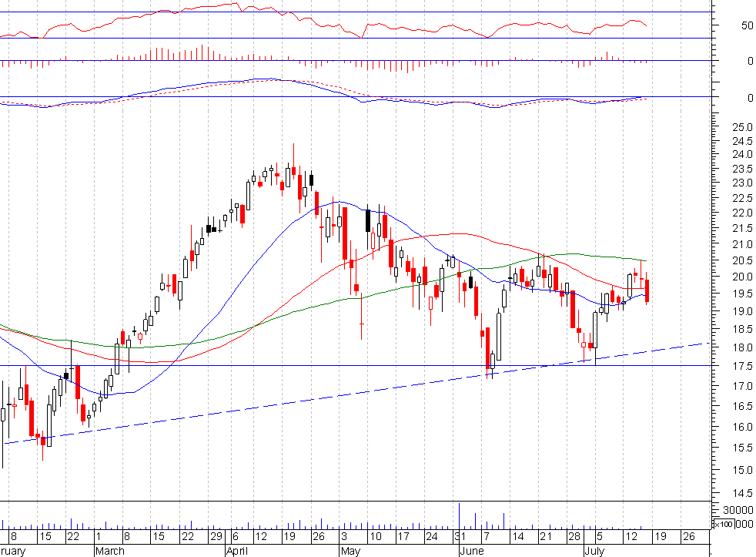Viewport: 756px width, 557px height.
Task: Select the 24 date label
Action: (432, 537)
